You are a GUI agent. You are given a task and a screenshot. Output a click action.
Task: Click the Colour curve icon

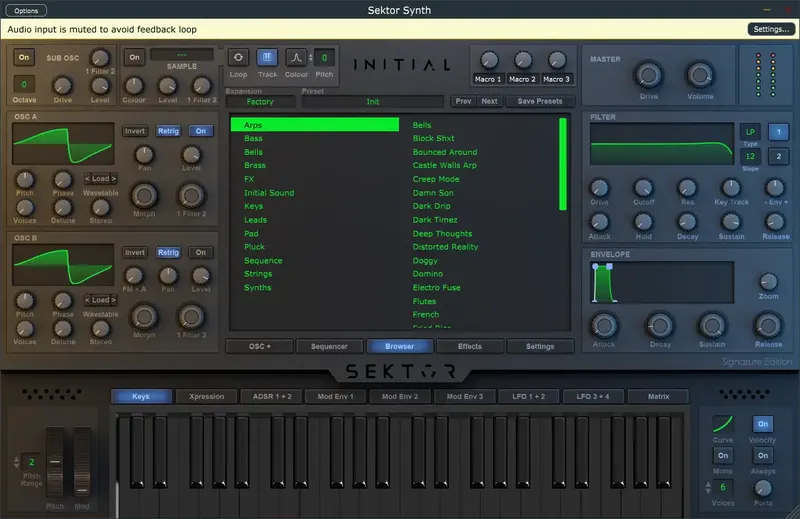(x=296, y=58)
